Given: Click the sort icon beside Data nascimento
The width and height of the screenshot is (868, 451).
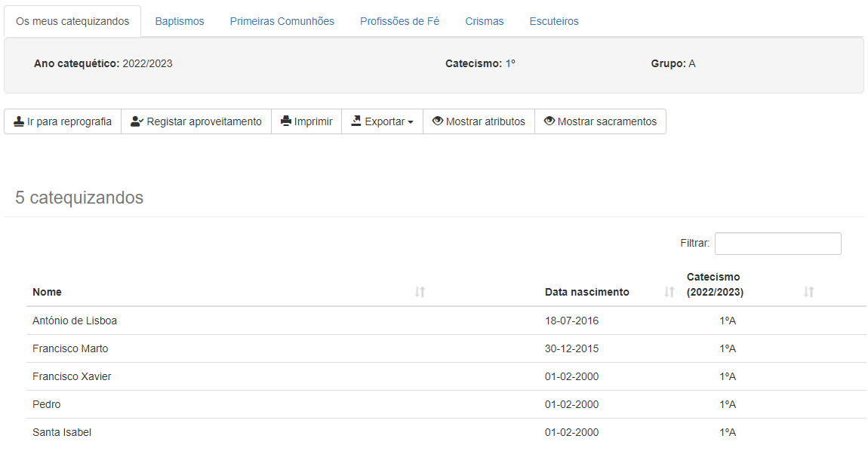Looking at the screenshot, I should coord(669,292).
